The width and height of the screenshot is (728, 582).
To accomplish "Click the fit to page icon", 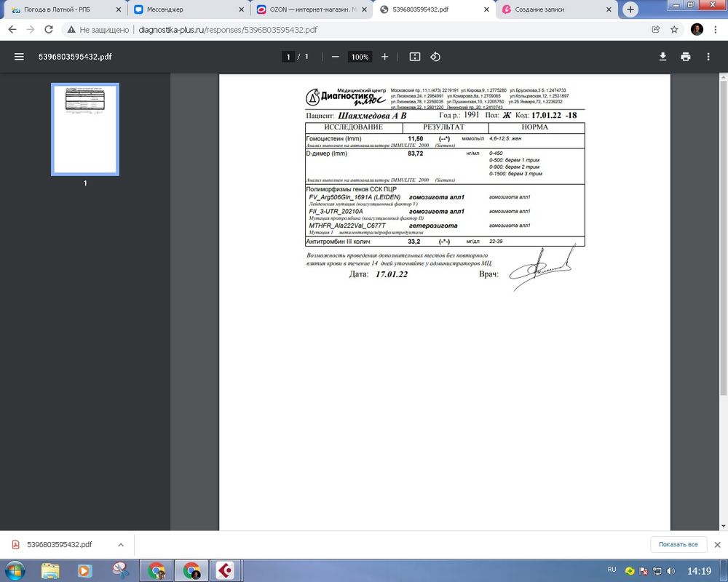I will pyautogui.click(x=415, y=57).
